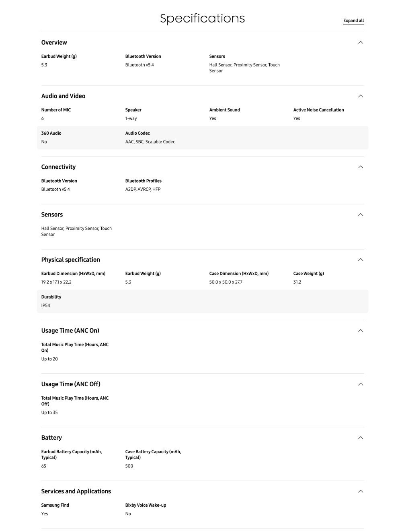Click the Audio and Video heading

point(63,96)
